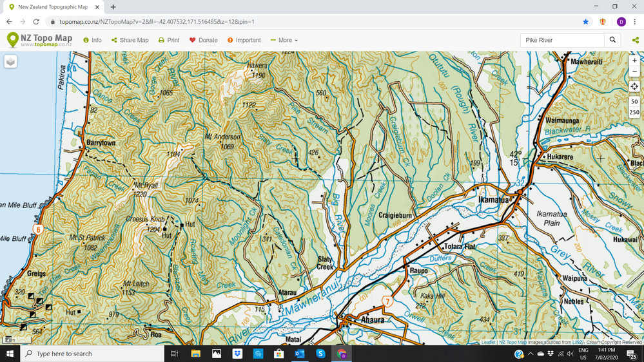This screenshot has height=362, width=644.
Task: Switch to the Topo250 map series
Action: pos(634,112)
